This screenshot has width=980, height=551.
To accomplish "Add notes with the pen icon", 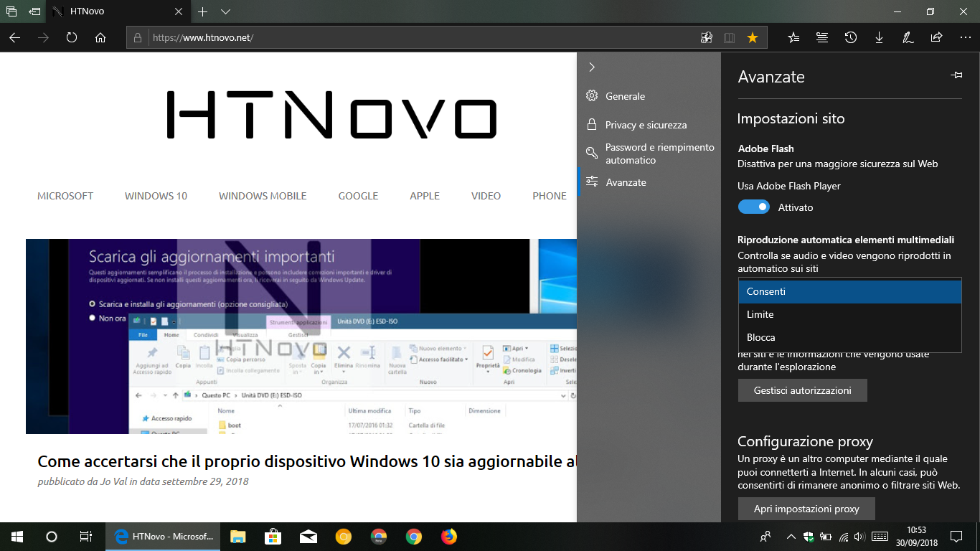I will pos(908,37).
